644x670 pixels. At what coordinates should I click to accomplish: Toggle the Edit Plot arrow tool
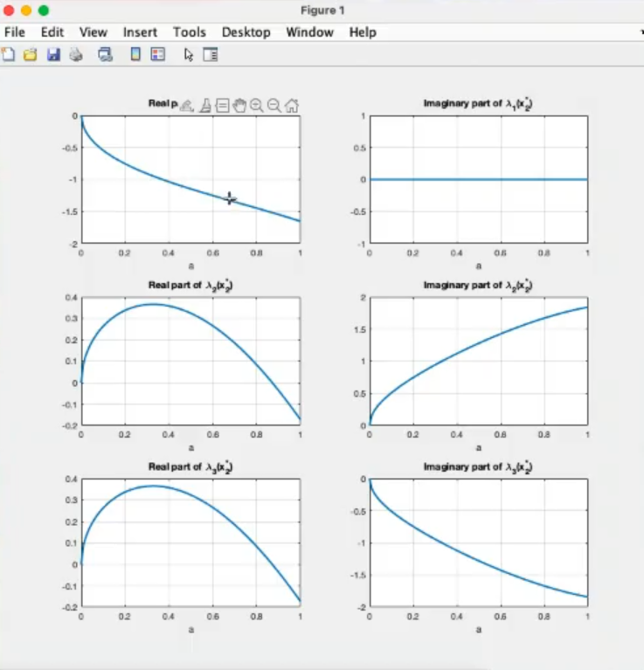188,55
